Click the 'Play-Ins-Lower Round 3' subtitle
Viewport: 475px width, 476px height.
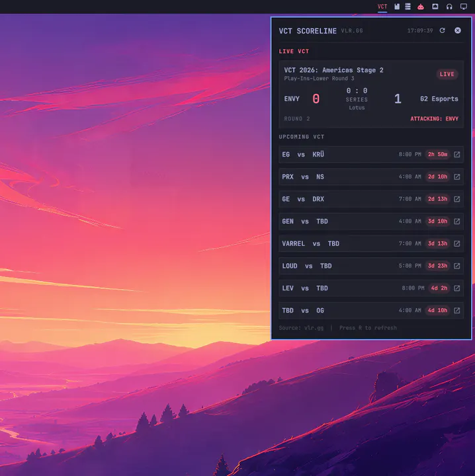(x=319, y=79)
